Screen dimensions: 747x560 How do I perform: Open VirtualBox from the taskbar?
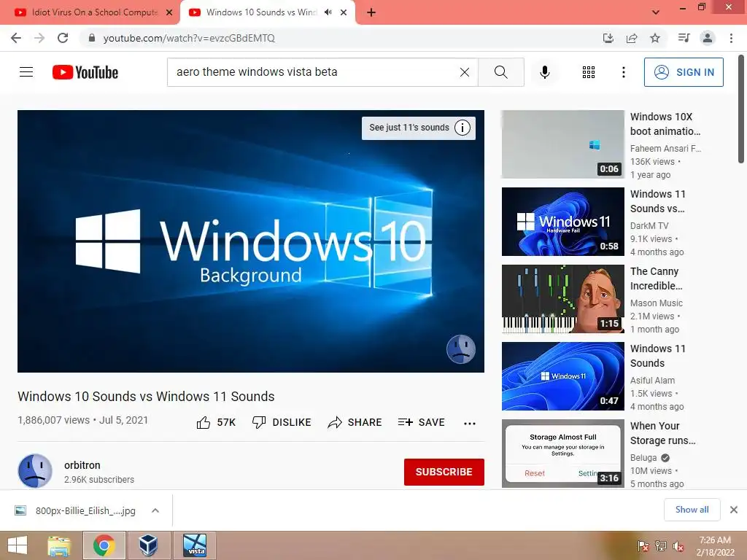[148, 545]
